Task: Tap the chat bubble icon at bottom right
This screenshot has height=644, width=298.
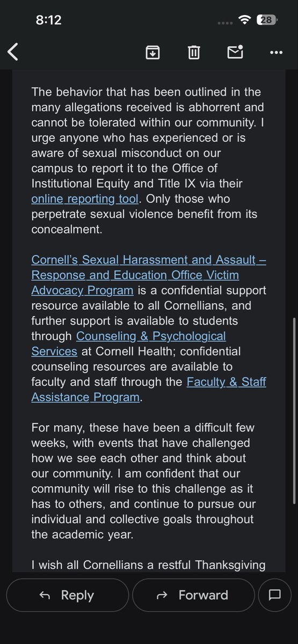Action: click(x=275, y=595)
